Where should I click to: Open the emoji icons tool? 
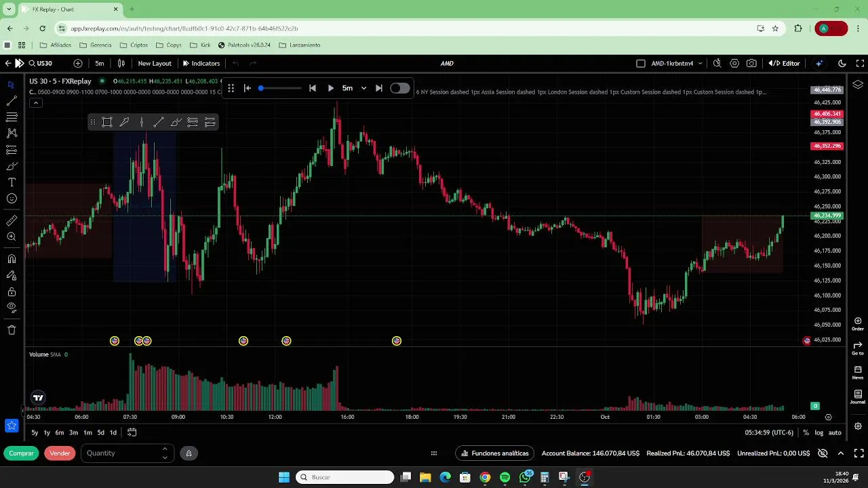(x=12, y=199)
